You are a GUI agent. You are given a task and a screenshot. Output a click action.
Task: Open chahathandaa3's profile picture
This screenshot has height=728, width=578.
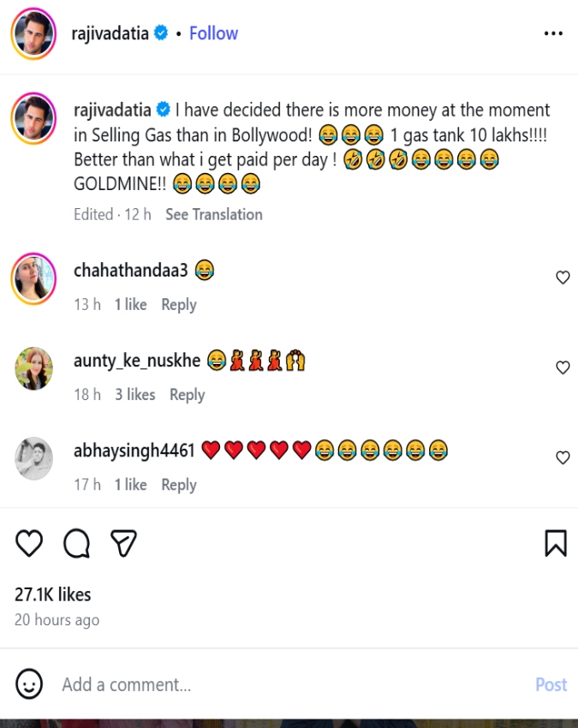33,277
